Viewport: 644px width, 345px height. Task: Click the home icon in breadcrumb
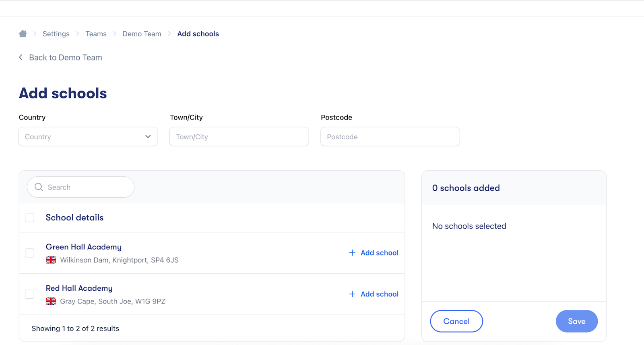point(23,34)
